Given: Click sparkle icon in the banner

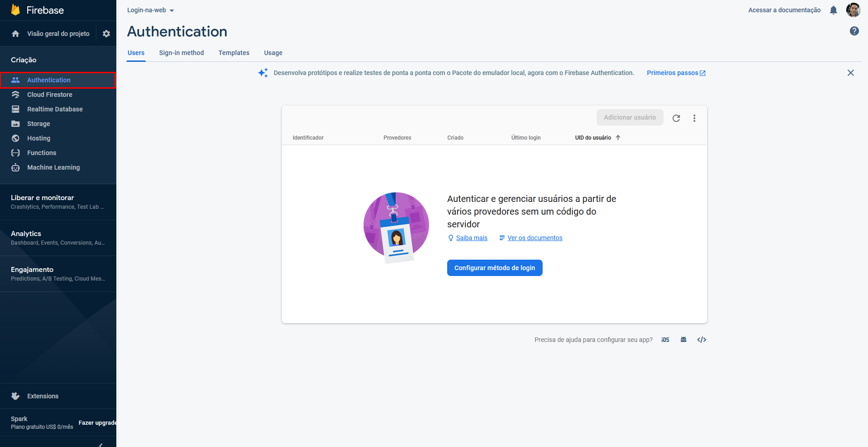Looking at the screenshot, I should coord(263,73).
